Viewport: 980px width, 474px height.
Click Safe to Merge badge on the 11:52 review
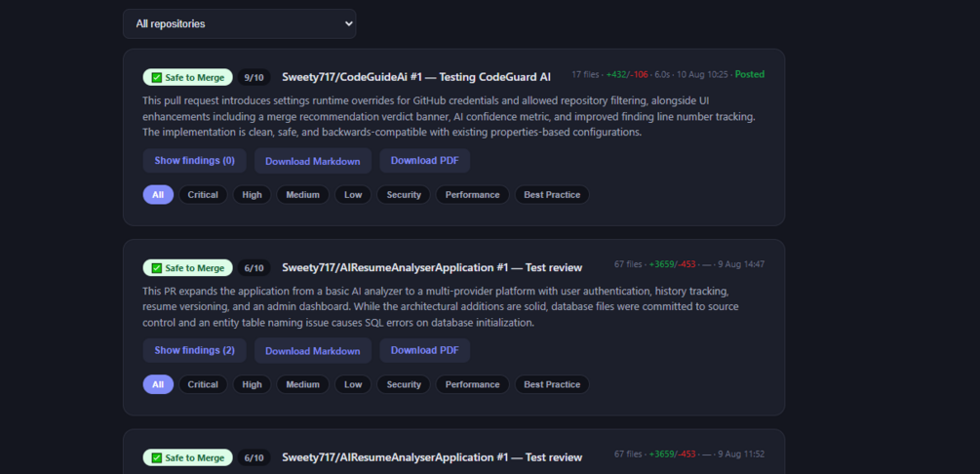188,457
